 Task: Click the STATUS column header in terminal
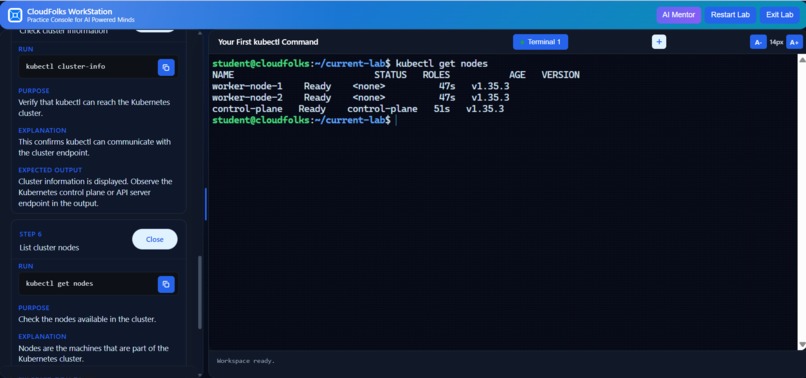coord(390,75)
